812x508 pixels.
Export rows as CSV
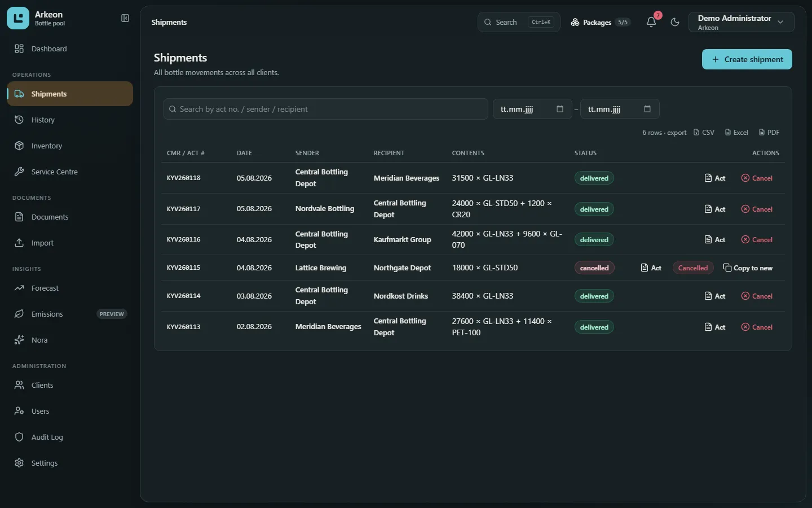pos(704,133)
